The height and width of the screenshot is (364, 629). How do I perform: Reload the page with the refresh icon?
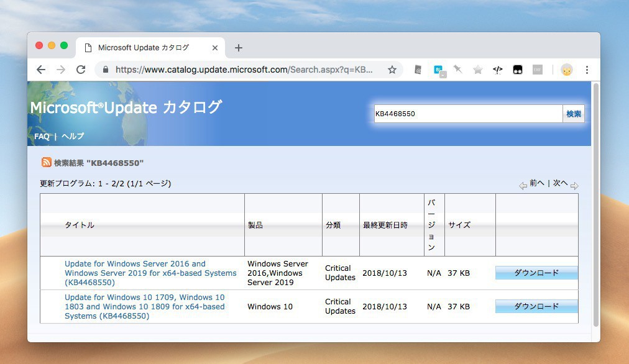click(80, 70)
